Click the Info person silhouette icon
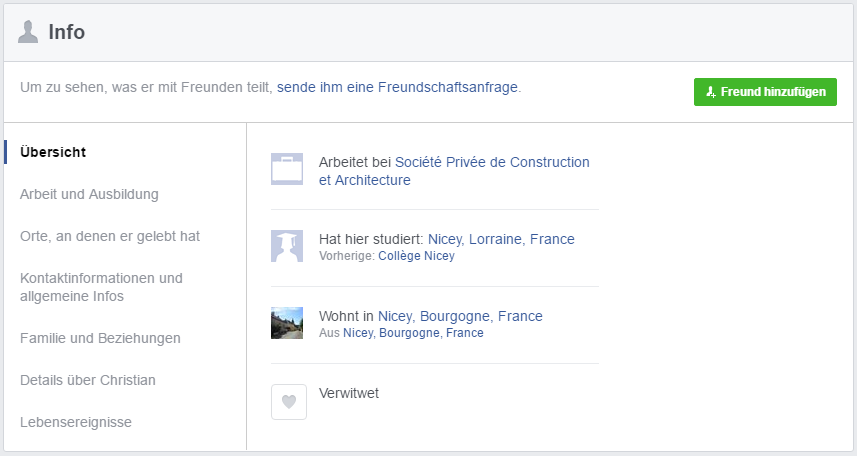 (x=28, y=32)
